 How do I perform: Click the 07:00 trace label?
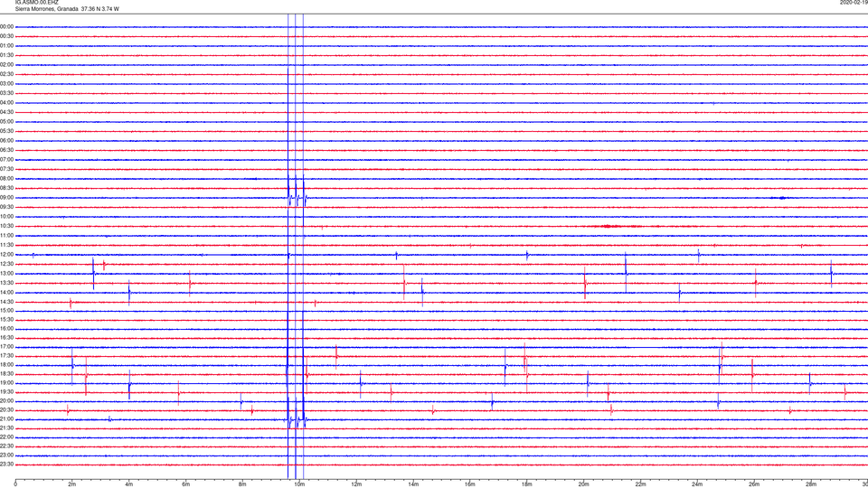click(x=6, y=160)
